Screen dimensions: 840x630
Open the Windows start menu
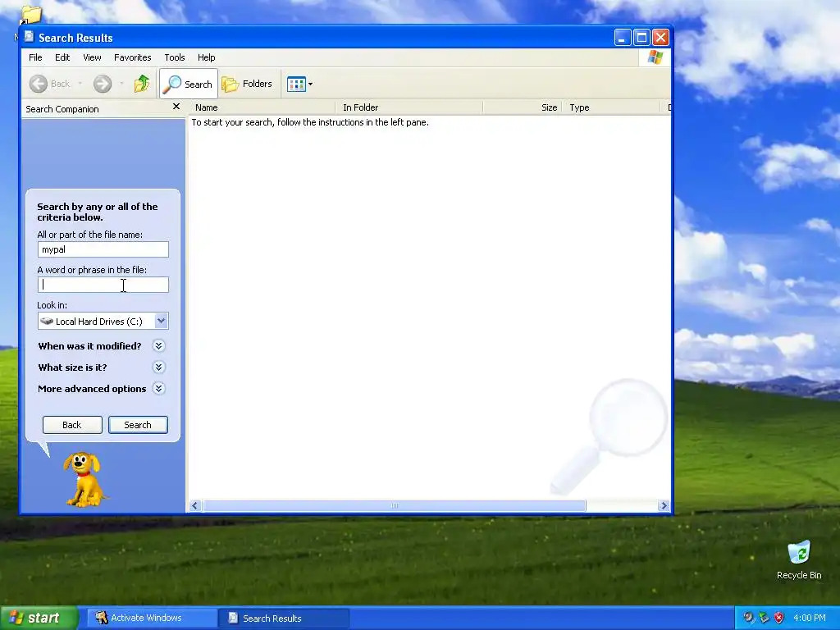[x=38, y=618]
